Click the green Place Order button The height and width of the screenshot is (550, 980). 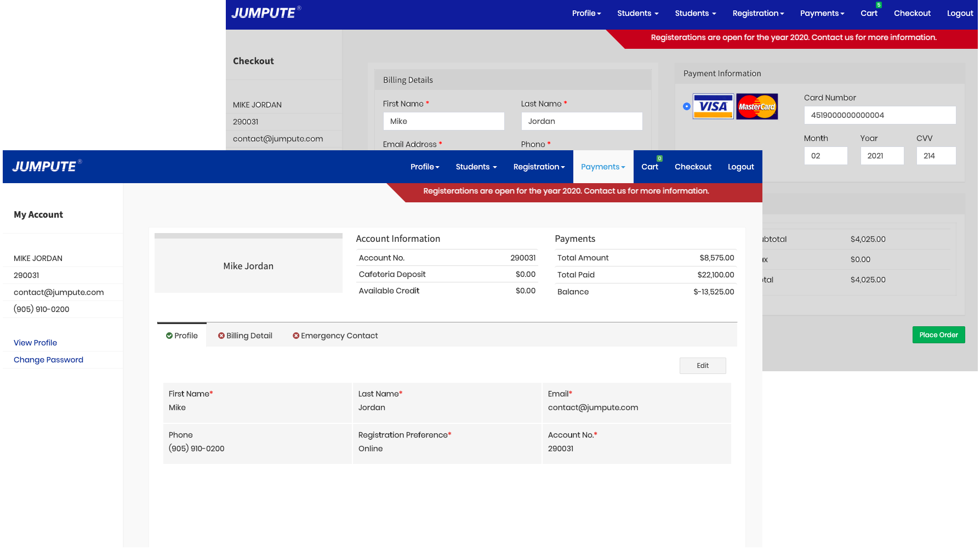pos(938,335)
